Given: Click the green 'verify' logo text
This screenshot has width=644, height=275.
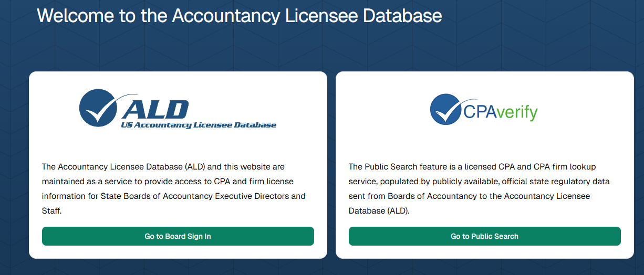Looking at the screenshot, I should click(x=516, y=112).
